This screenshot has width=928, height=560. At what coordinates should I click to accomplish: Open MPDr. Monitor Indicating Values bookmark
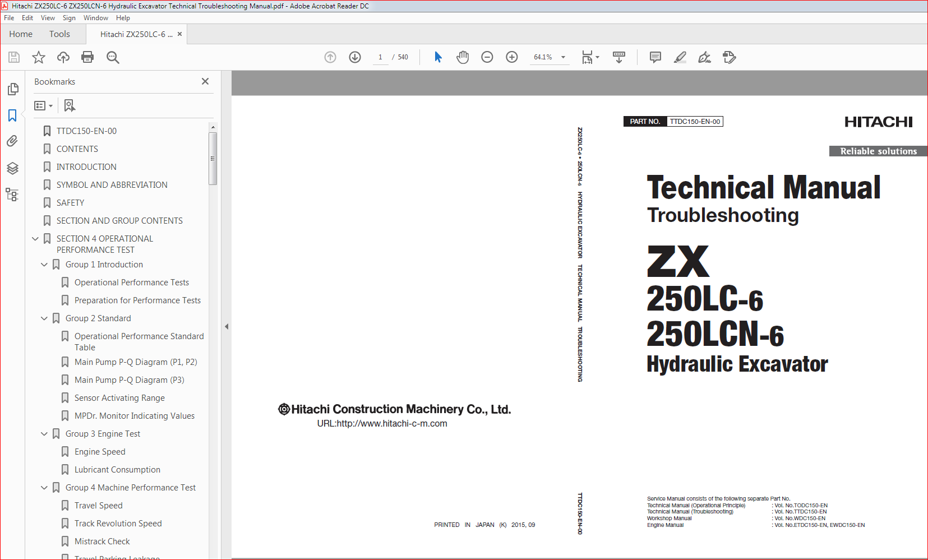click(x=135, y=416)
